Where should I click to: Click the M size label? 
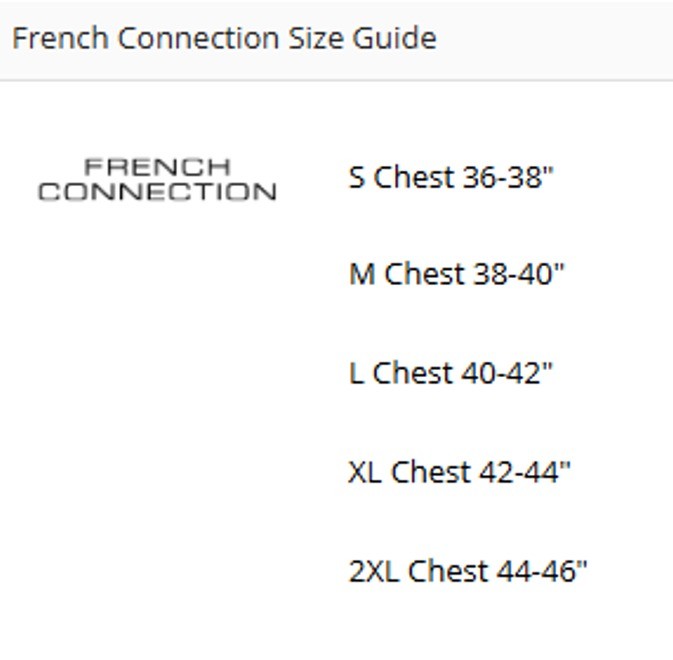click(361, 274)
